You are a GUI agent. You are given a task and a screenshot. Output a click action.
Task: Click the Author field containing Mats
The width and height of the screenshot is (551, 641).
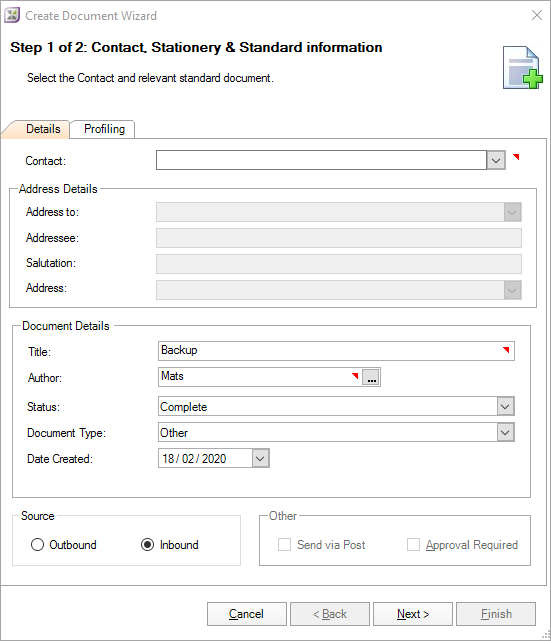point(260,377)
